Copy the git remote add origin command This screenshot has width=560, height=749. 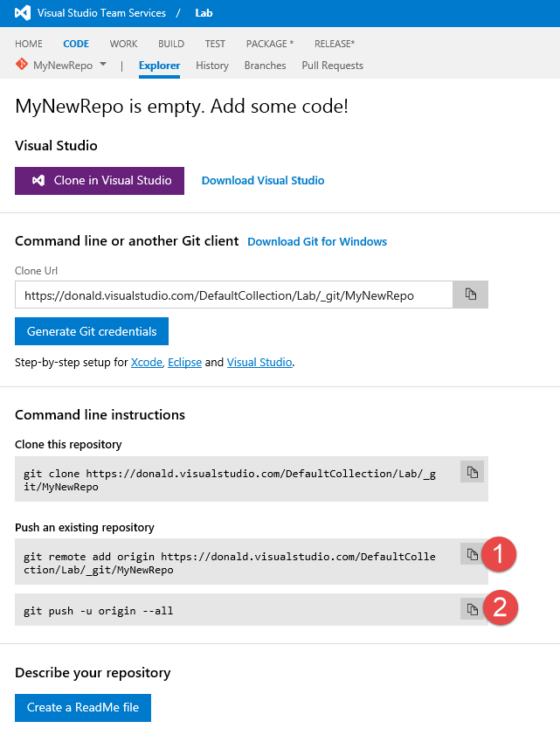point(472,554)
